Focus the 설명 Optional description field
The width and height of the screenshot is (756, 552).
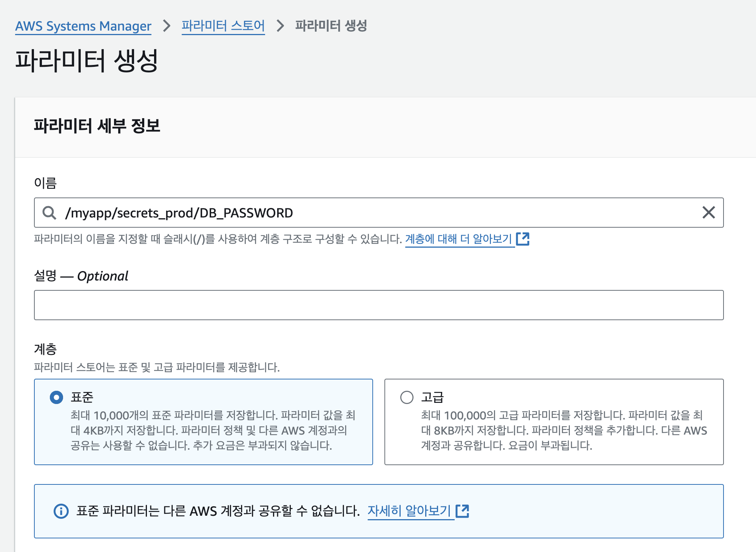[378, 305]
